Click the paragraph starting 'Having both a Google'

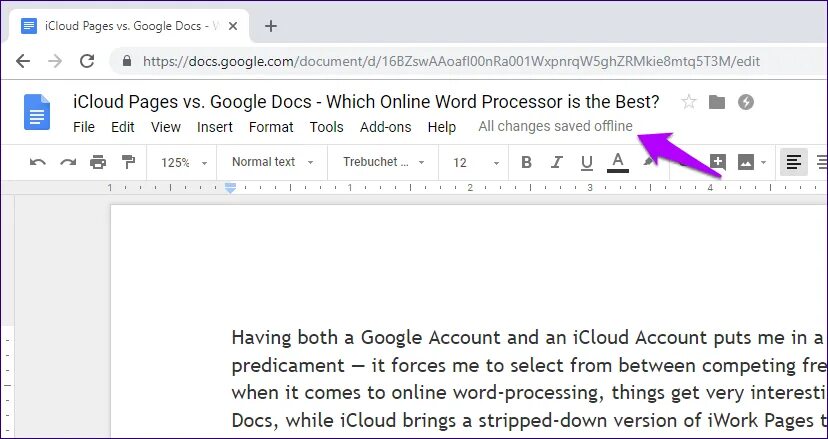[x=528, y=379]
